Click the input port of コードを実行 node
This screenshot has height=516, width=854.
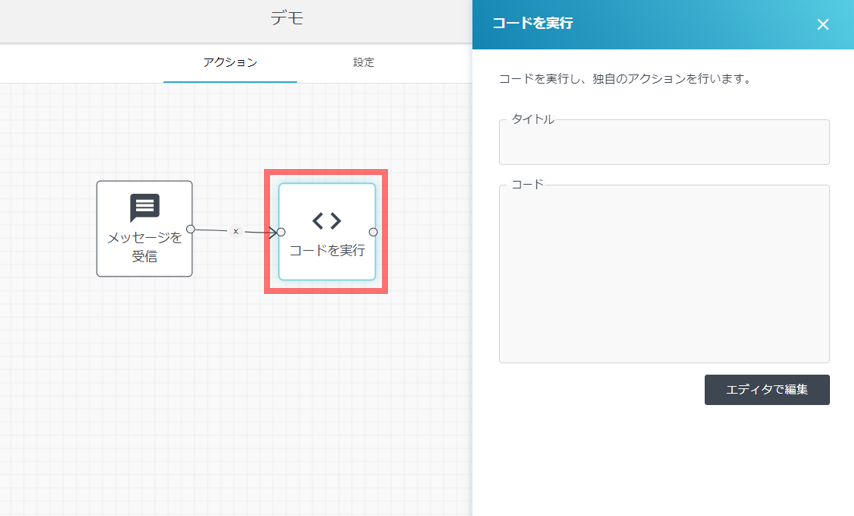pos(281,232)
